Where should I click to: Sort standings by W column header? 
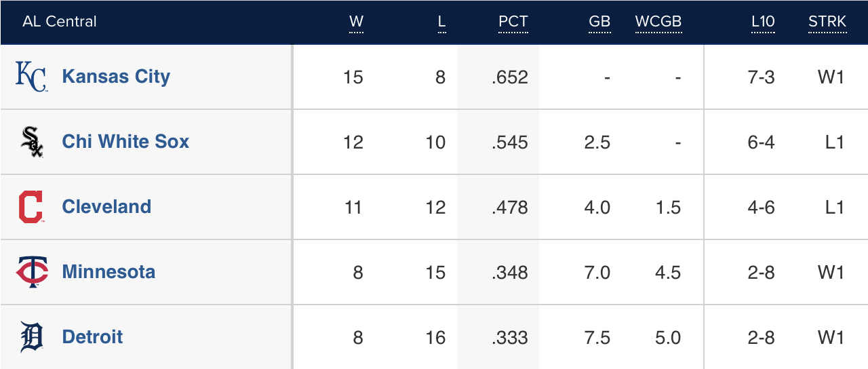click(356, 22)
